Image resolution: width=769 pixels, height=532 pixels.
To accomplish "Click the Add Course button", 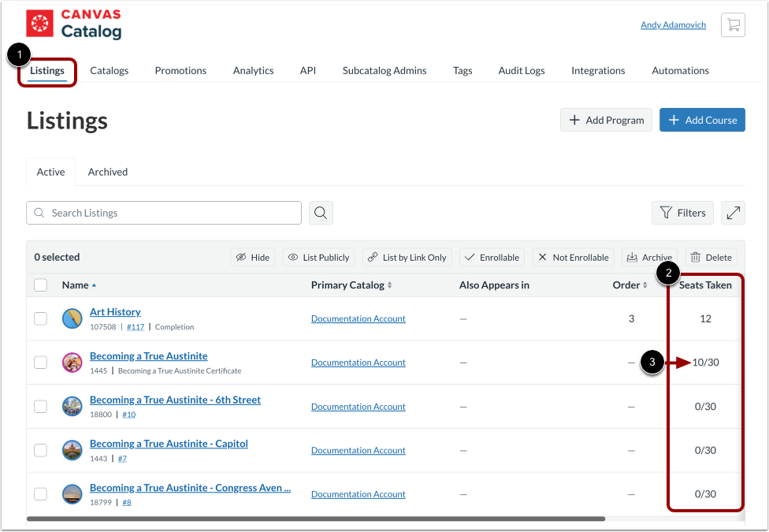I will tap(702, 120).
